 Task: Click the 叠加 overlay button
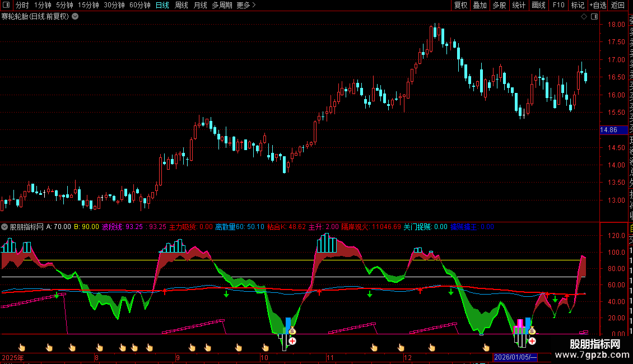tap(480, 5)
